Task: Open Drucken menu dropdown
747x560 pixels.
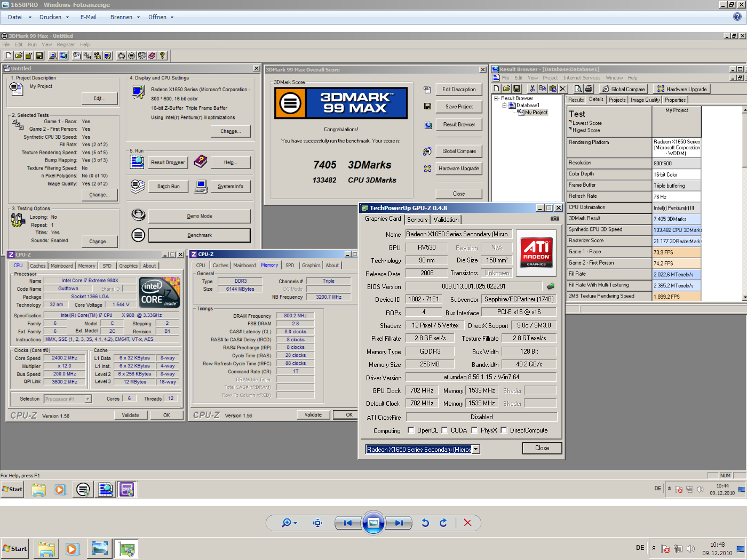Action: coord(54,17)
